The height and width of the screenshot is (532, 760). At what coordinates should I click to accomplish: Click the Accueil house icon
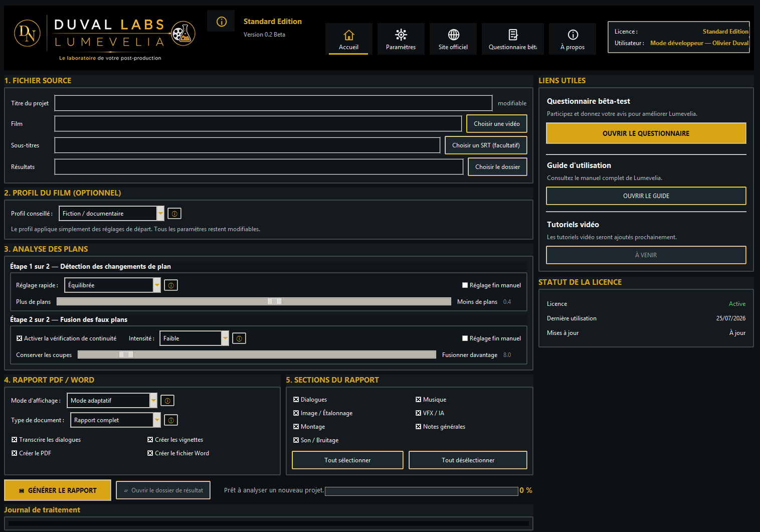point(349,35)
